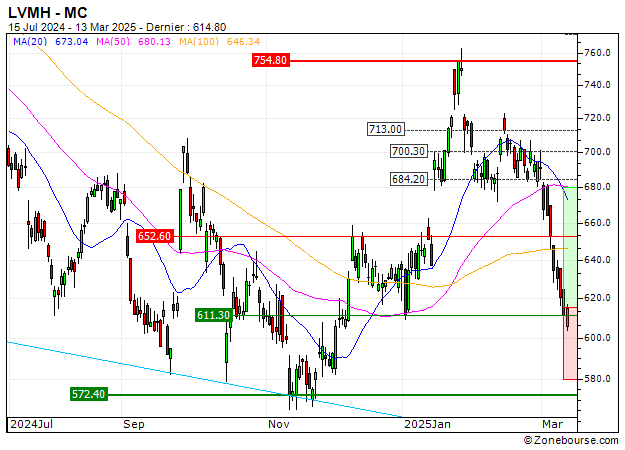
Task: Click the Zonebourse.com copyright text
Action: coord(571,440)
